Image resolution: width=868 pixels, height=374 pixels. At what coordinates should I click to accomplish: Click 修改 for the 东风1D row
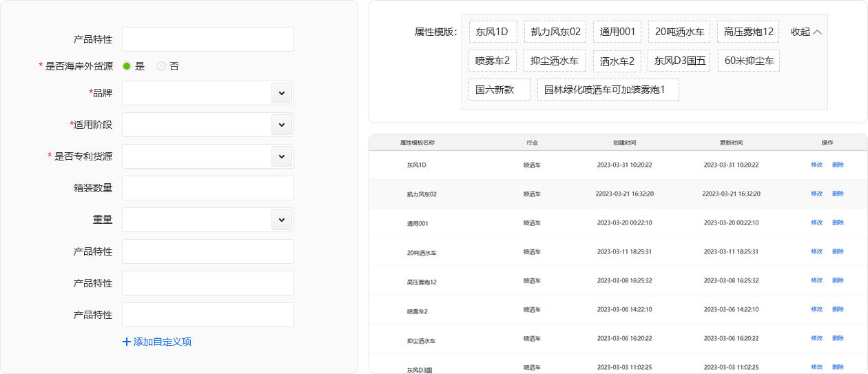pyautogui.click(x=816, y=165)
